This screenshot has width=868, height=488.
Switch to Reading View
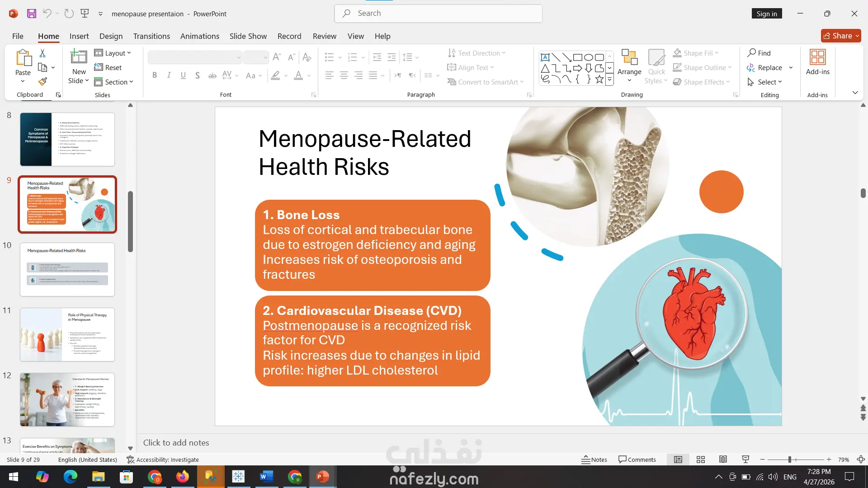tap(723, 460)
